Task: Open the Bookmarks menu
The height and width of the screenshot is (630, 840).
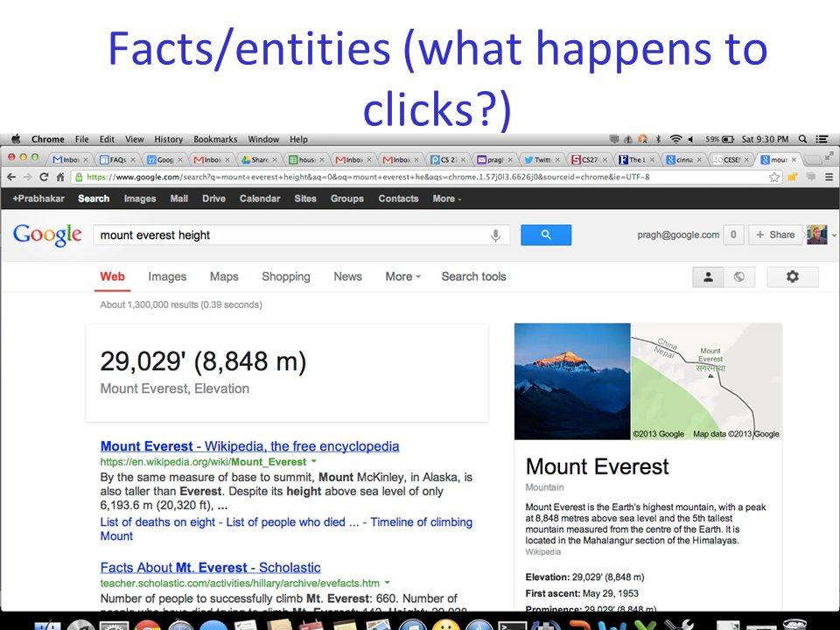Action: 215,139
